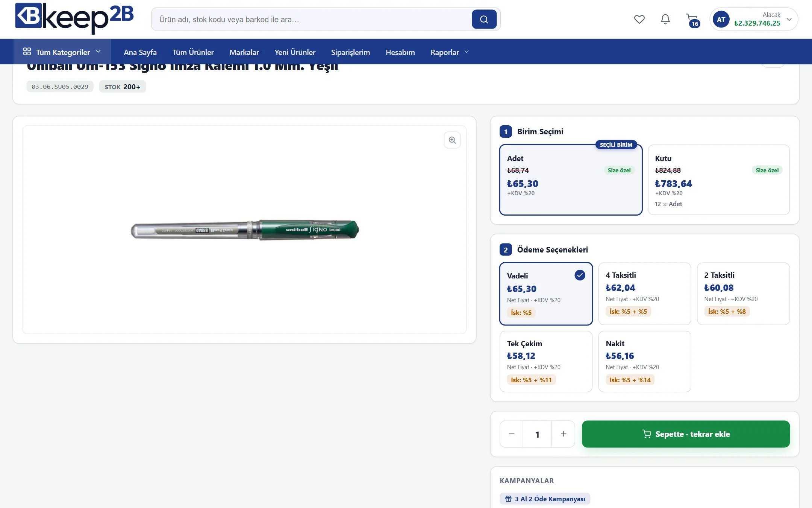This screenshot has width=812, height=508.
Task: Choose Vadeli payment option
Action: coord(546,294)
